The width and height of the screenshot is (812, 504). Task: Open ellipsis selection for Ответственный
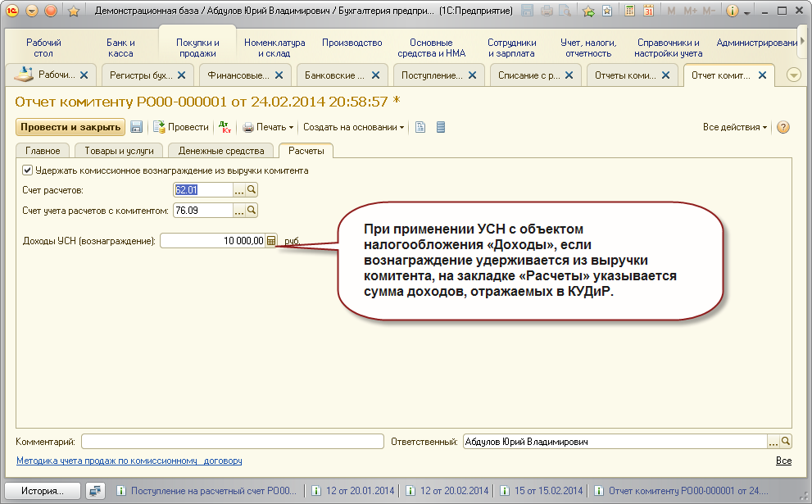[773, 442]
